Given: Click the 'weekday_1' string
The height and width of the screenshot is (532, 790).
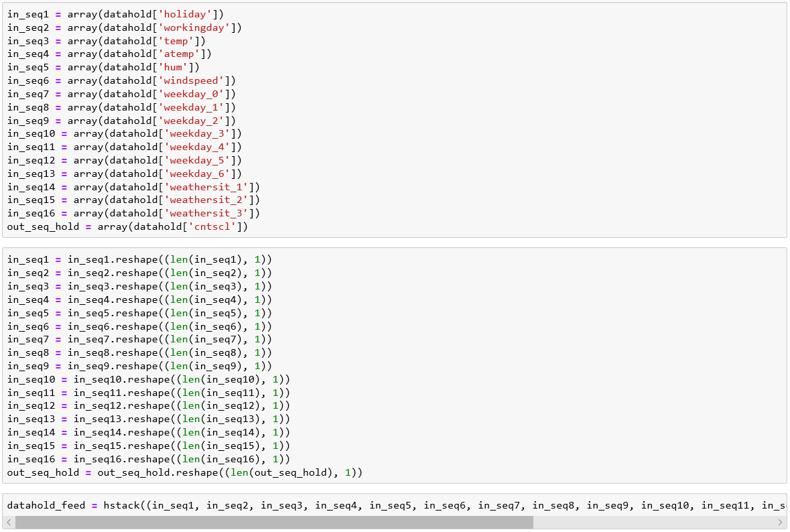Looking at the screenshot, I should [192, 107].
